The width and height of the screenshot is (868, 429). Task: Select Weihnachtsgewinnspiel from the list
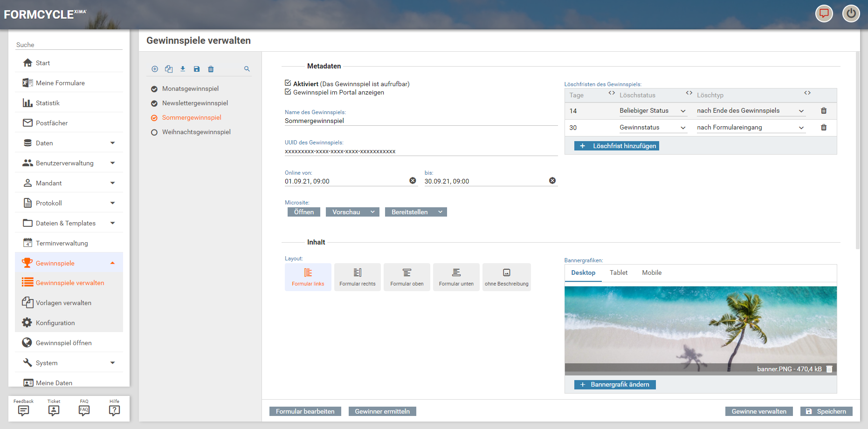(196, 132)
